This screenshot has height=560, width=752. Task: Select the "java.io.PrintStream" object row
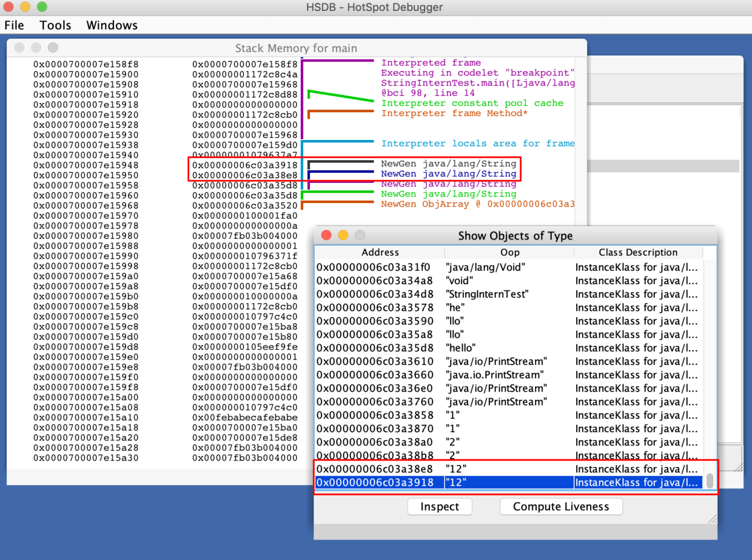(494, 375)
